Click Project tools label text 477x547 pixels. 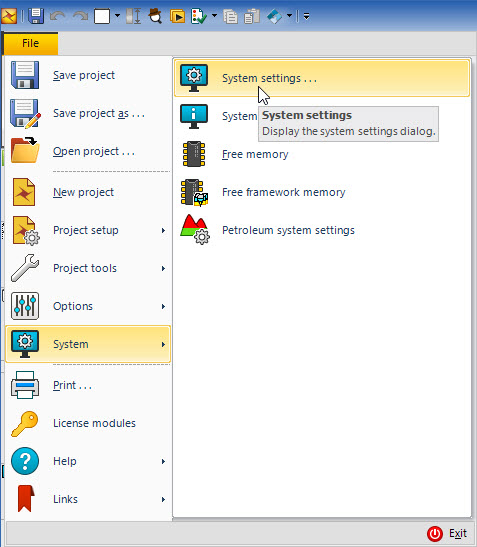click(x=85, y=268)
